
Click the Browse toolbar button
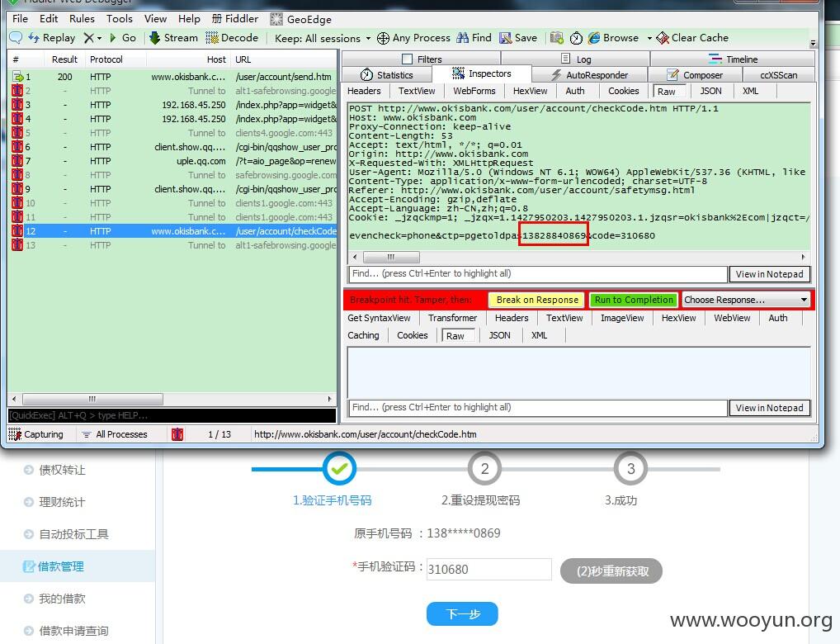click(613, 37)
